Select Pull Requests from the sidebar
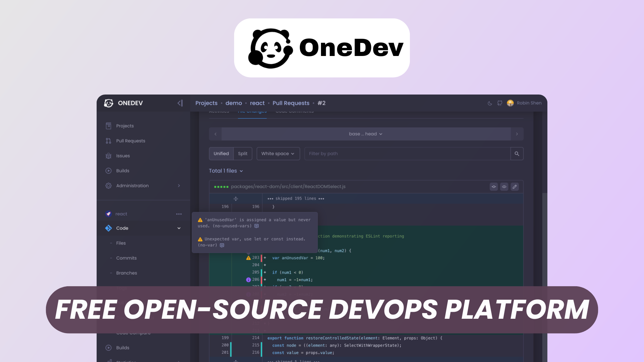 130,141
